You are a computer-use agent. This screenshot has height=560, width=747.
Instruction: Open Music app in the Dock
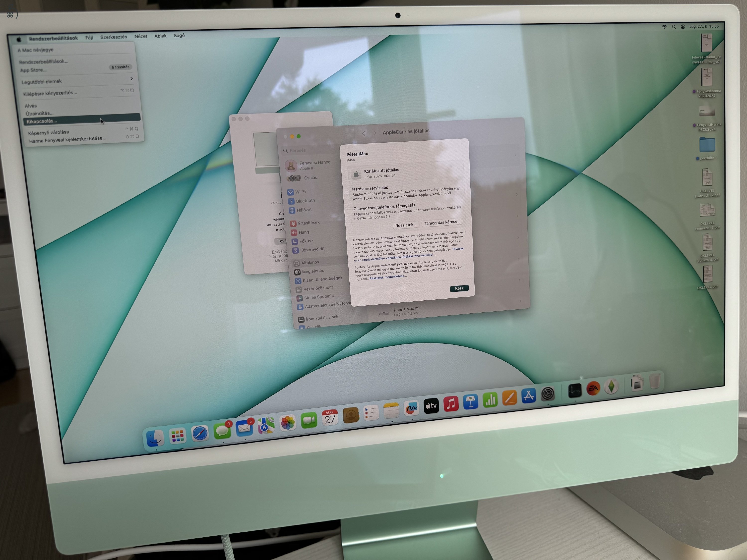tap(451, 403)
